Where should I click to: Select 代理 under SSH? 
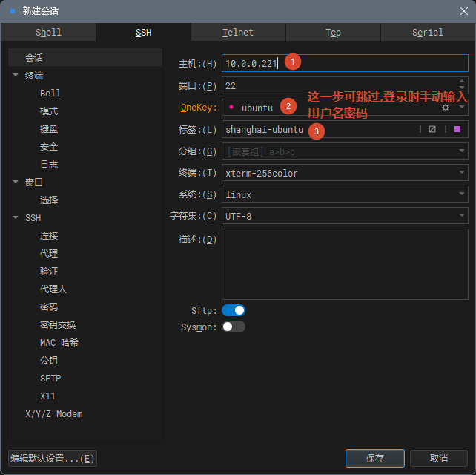click(49, 253)
